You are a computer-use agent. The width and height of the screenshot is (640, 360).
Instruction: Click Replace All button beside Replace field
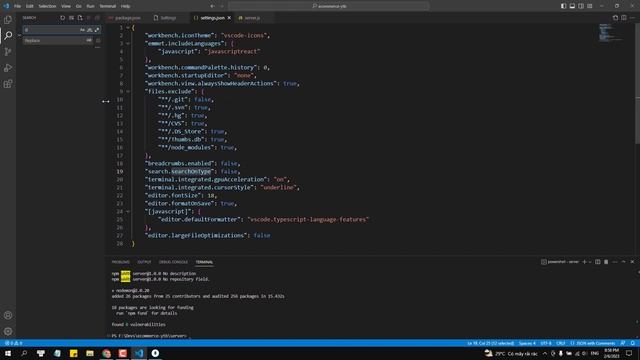[98, 40]
